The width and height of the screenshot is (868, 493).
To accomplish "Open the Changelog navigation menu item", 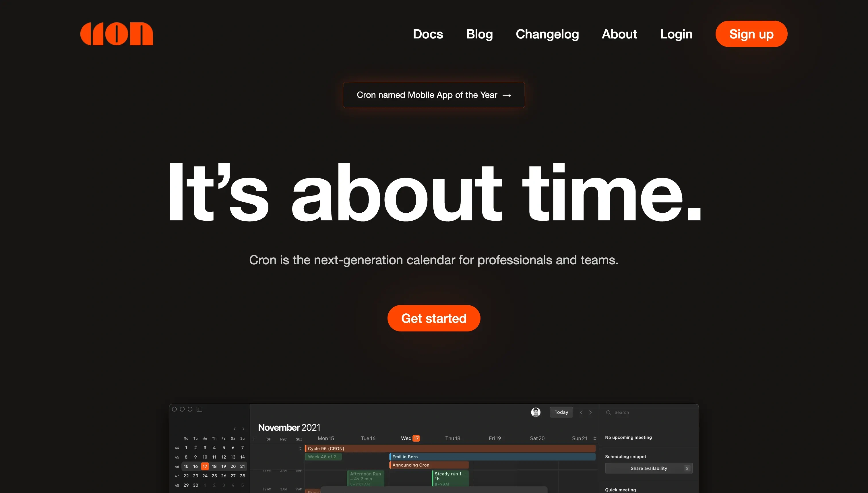I will coord(547,34).
